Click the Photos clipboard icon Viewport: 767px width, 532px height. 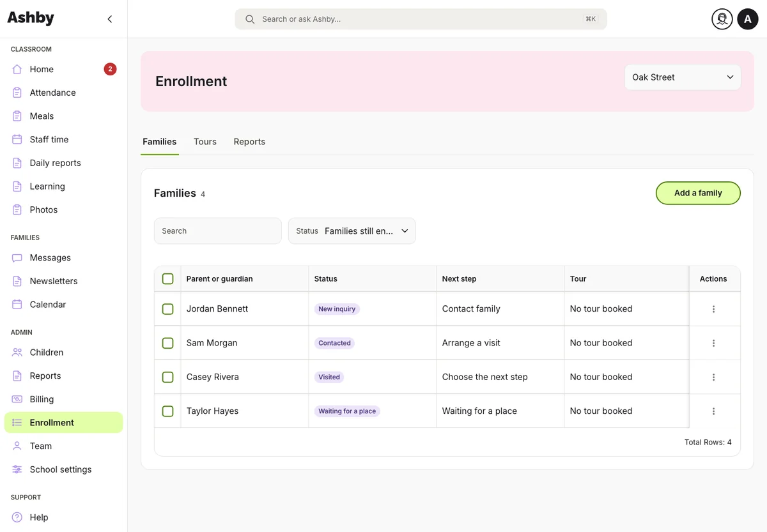click(x=17, y=209)
